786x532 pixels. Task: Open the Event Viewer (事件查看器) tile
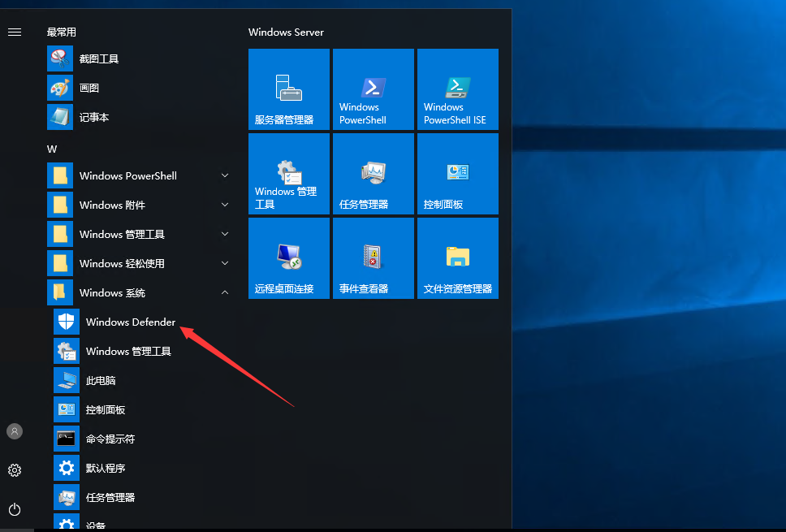tap(374, 258)
